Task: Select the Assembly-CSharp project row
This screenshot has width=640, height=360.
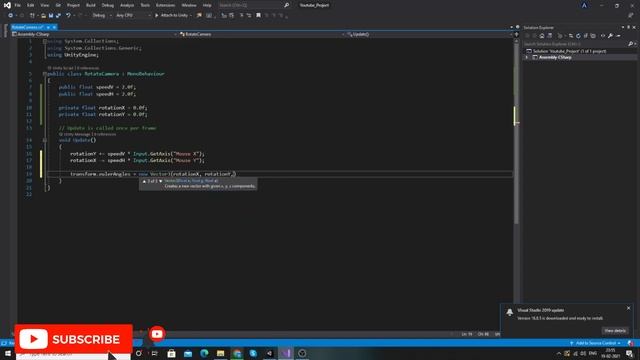Action: [x=580, y=58]
